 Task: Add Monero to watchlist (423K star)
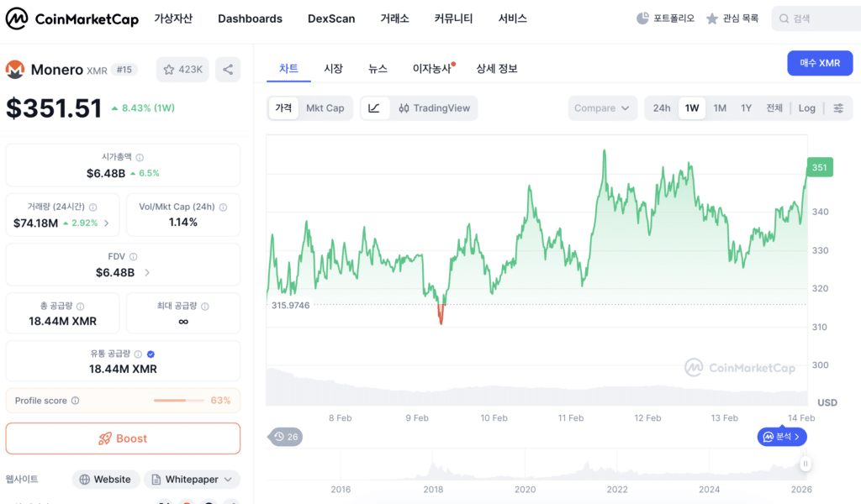182,70
